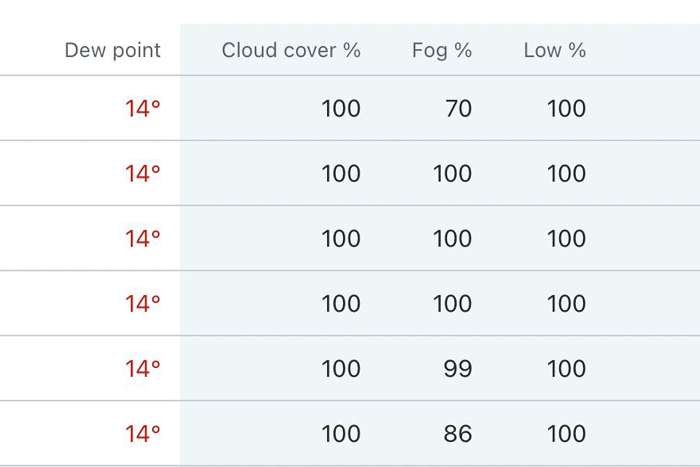Click the Low % column header
This screenshot has width=700, height=467.
pyautogui.click(x=554, y=50)
